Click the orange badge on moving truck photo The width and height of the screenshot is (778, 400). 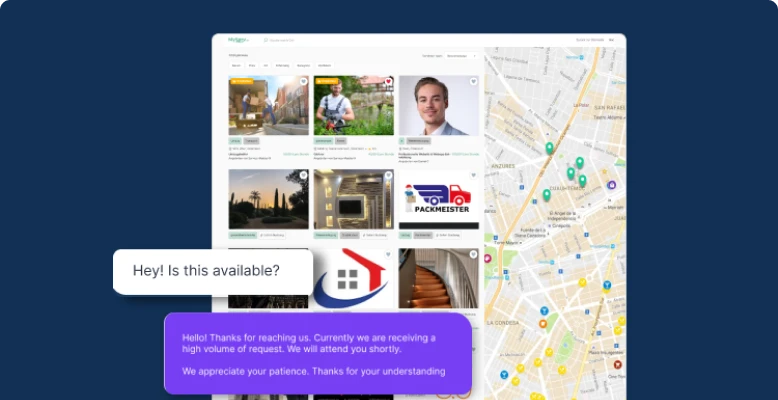[x=242, y=81]
